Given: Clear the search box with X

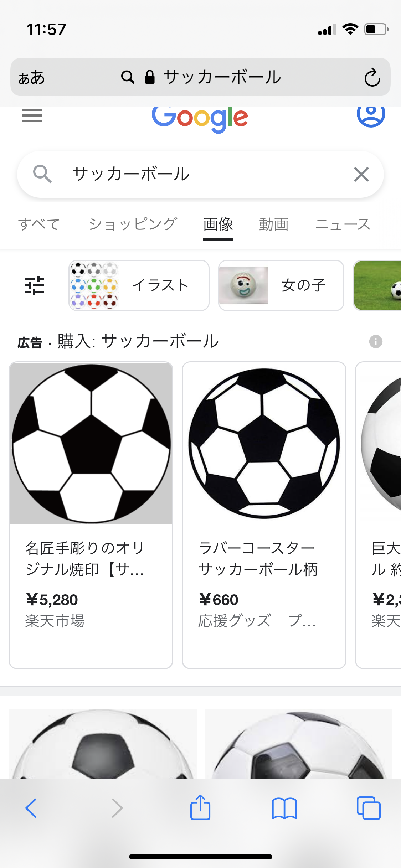Looking at the screenshot, I should point(361,174).
